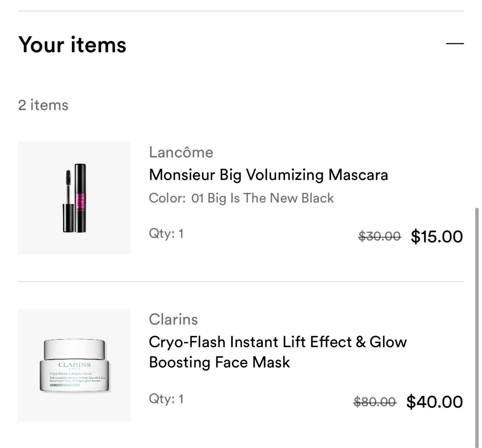Click the Lancôme brand name
The height and width of the screenshot is (448, 482).
tap(181, 152)
